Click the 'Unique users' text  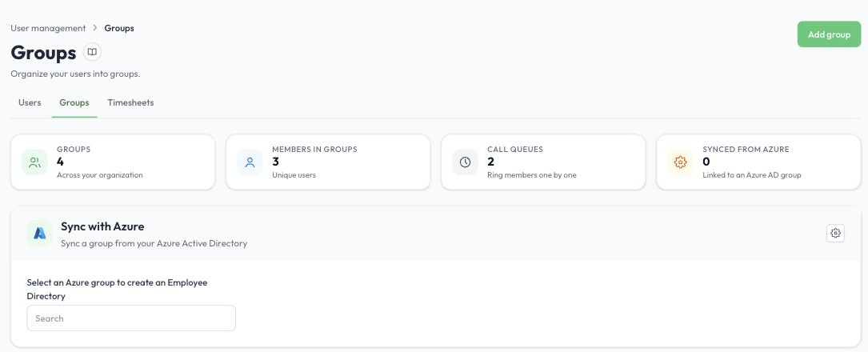pos(294,175)
